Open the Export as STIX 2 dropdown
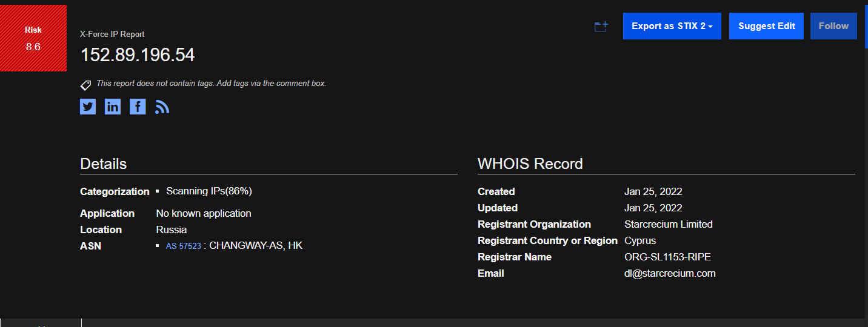The image size is (868, 327). tap(672, 26)
